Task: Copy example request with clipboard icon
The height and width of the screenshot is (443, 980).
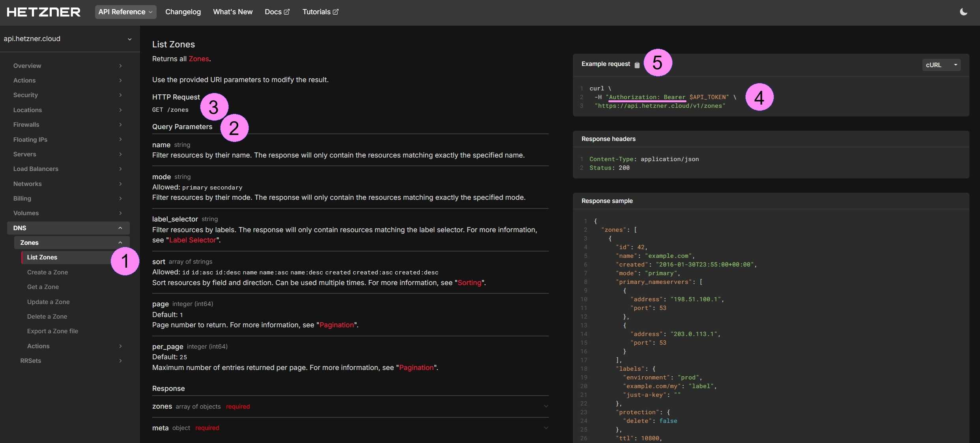Action: 637,65
